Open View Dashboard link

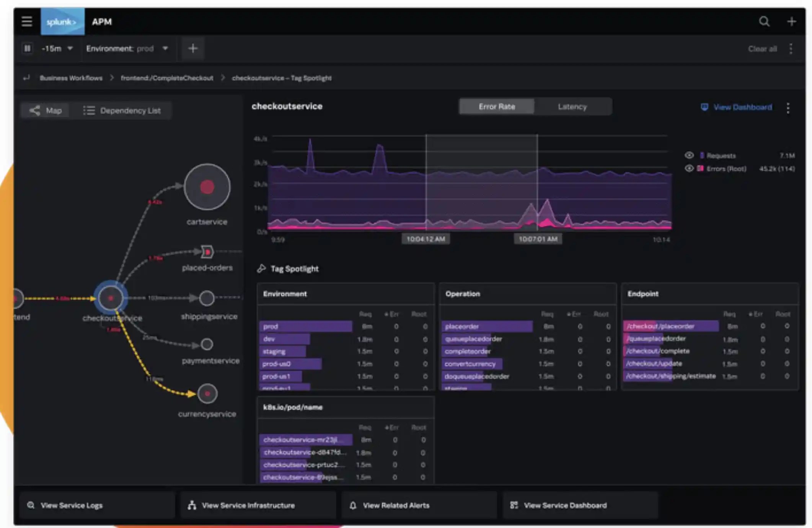point(743,107)
